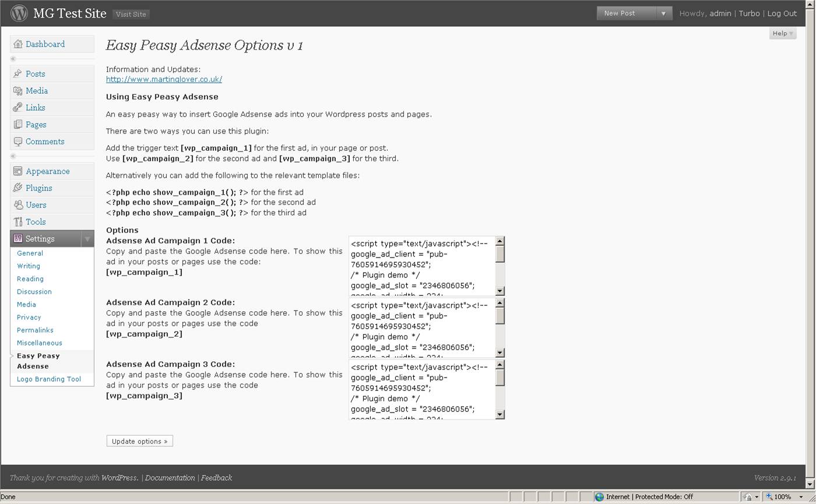The height and width of the screenshot is (504, 816).
Task: Click the WordPress logo icon
Action: [19, 13]
